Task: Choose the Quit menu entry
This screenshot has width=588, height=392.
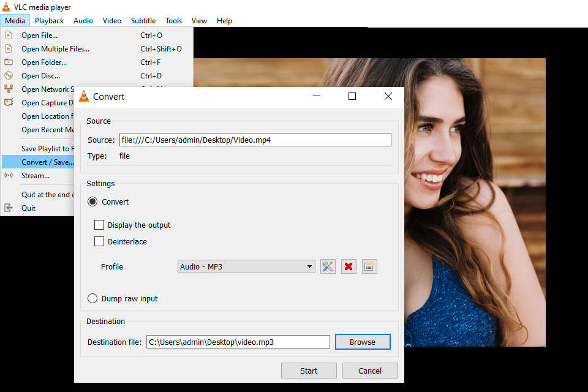Action: coord(38,208)
